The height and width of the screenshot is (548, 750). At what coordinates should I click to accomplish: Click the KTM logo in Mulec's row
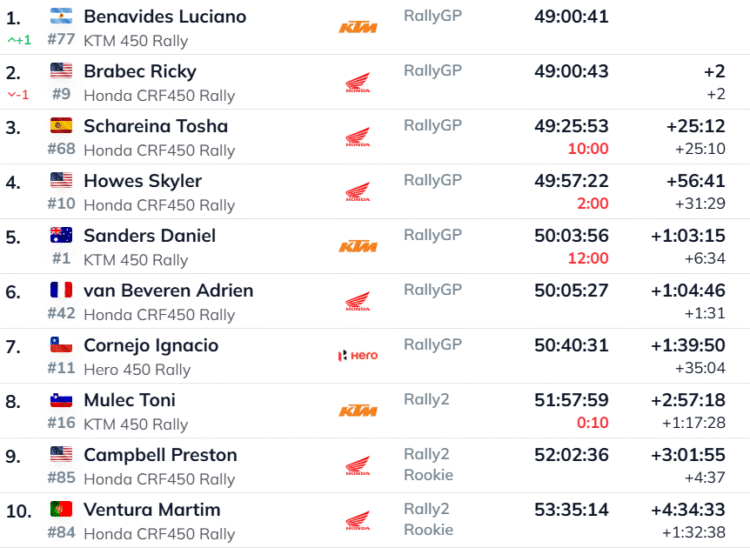358,410
